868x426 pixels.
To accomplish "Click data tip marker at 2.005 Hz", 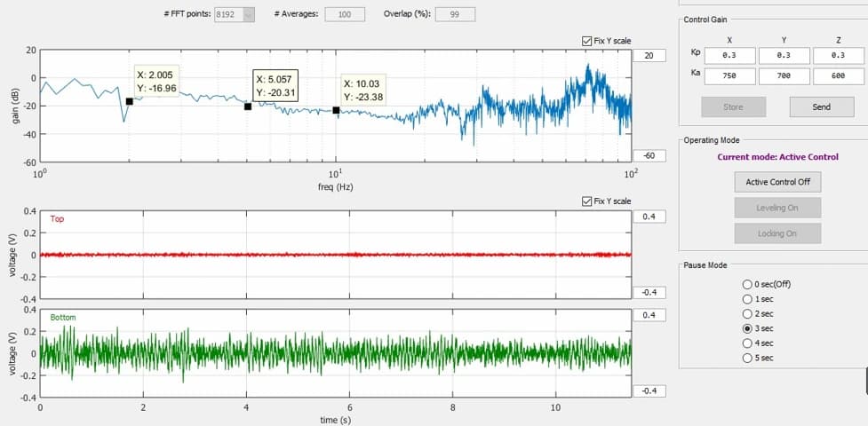I will [x=130, y=101].
